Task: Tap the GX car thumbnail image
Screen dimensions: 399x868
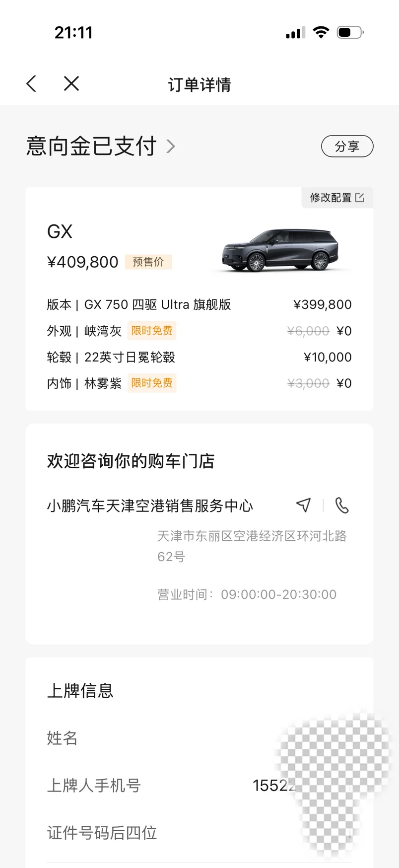Action: [280, 250]
